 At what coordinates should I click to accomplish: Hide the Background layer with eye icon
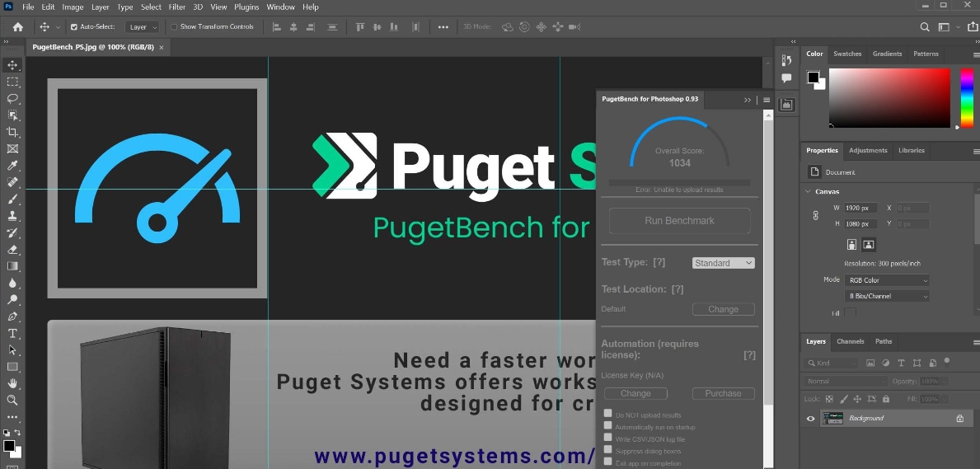pyautogui.click(x=810, y=419)
